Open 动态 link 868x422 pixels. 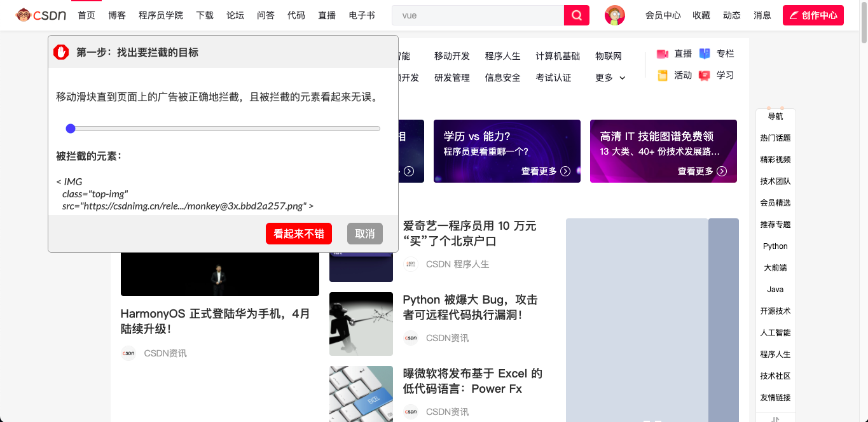[732, 15]
